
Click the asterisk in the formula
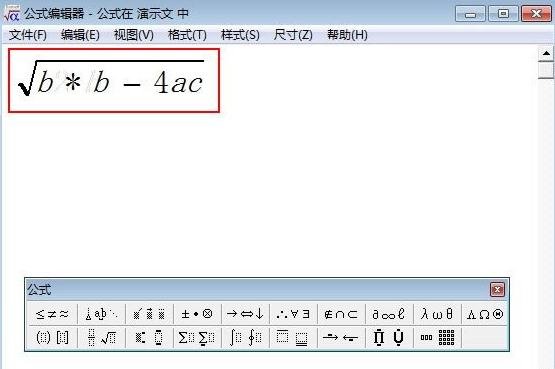[73, 83]
